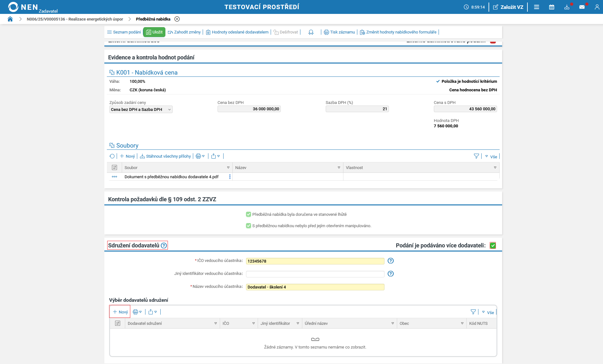Click the home icon in breadcrumb

coord(10,19)
